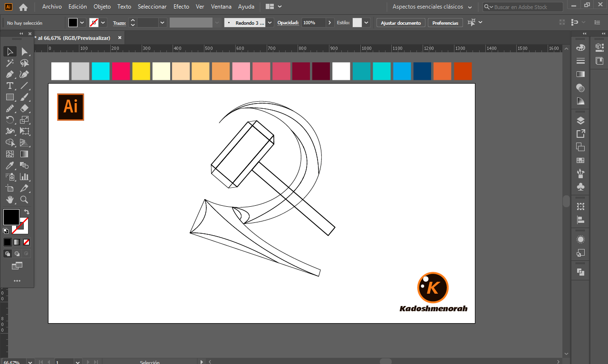Open the Redondo 3 brush definition dropdown
The height and width of the screenshot is (364, 608).
270,23
